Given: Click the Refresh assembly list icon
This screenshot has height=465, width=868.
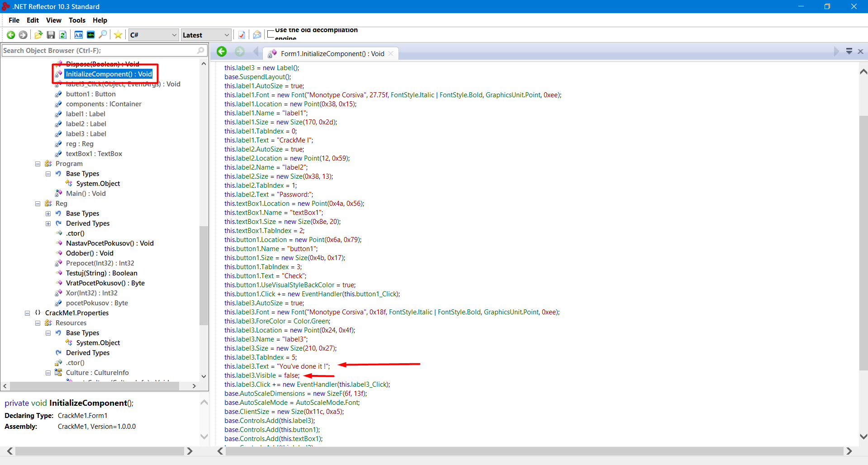Looking at the screenshot, I should pyautogui.click(x=63, y=35).
